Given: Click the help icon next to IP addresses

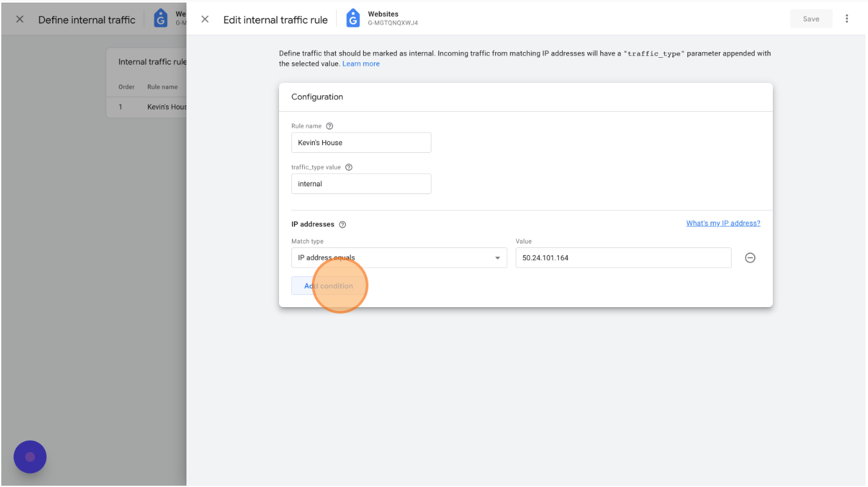Looking at the screenshot, I should pyautogui.click(x=343, y=224).
